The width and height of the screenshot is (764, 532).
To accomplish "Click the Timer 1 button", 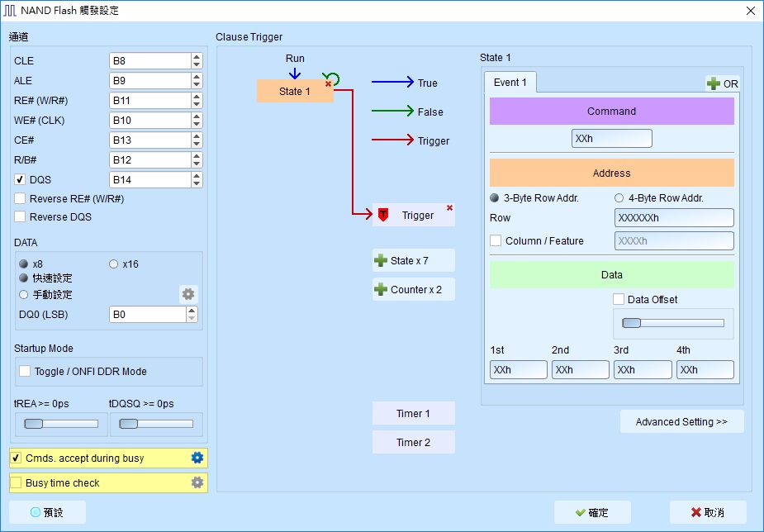I will click(414, 413).
